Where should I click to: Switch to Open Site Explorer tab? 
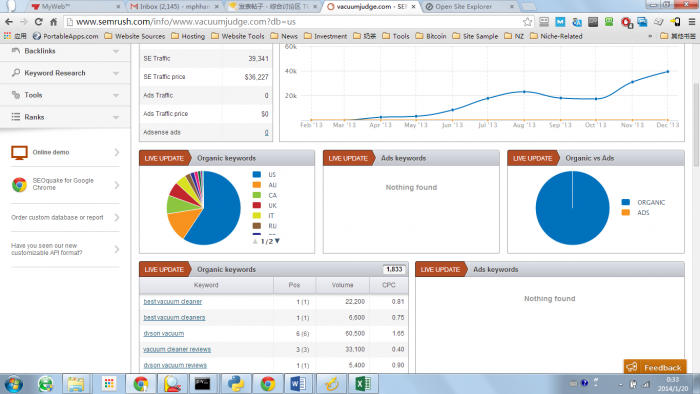pyautogui.click(x=469, y=6)
